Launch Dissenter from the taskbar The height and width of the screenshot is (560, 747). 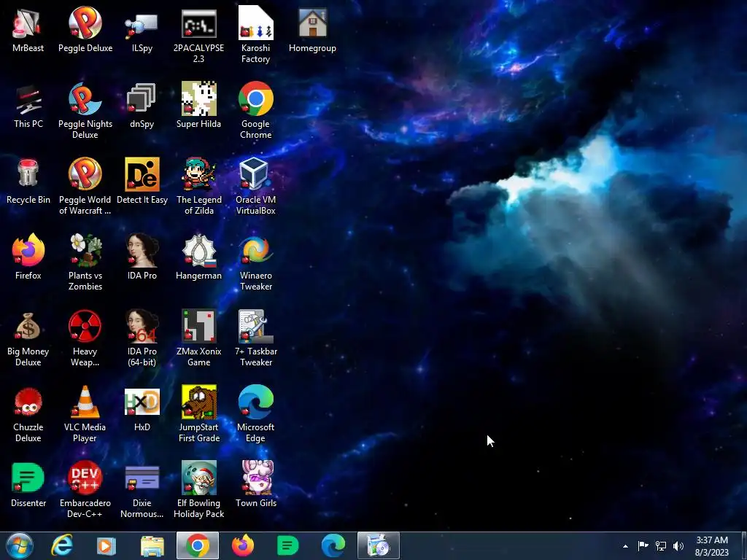pyautogui.click(x=287, y=545)
